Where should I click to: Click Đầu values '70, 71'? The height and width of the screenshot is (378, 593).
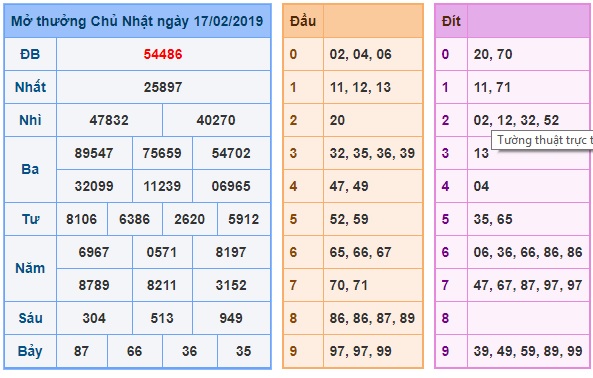348,285
